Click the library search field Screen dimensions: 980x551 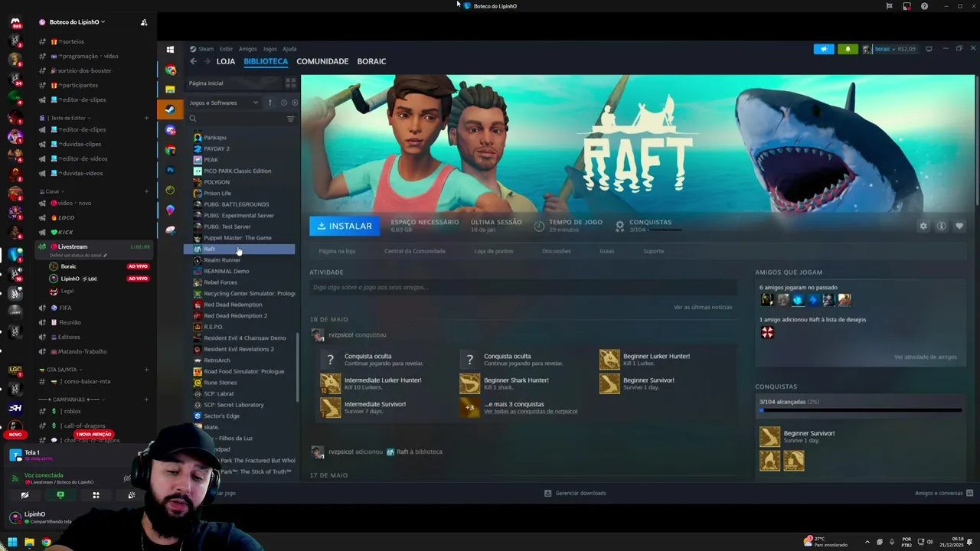coord(235,119)
